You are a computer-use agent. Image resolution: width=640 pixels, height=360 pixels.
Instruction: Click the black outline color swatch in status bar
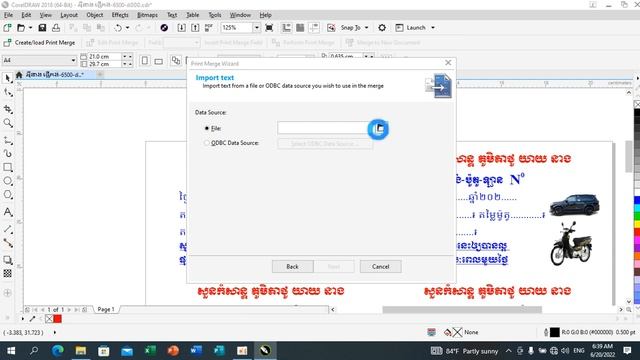point(554,332)
